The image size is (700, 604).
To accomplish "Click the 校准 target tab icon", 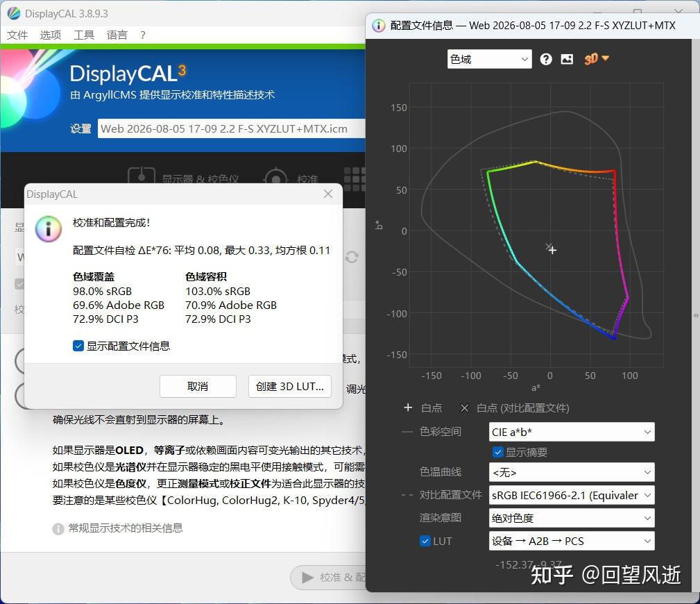I will (276, 177).
